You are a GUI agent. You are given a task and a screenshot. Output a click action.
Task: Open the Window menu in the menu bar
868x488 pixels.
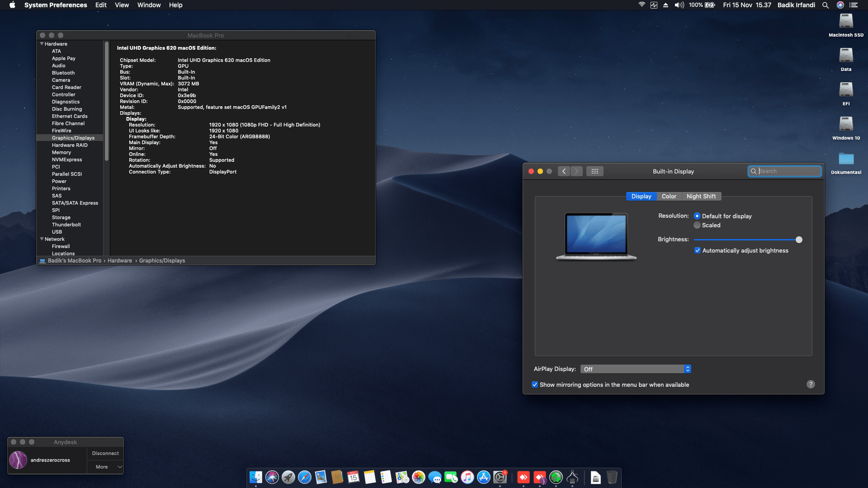(149, 5)
